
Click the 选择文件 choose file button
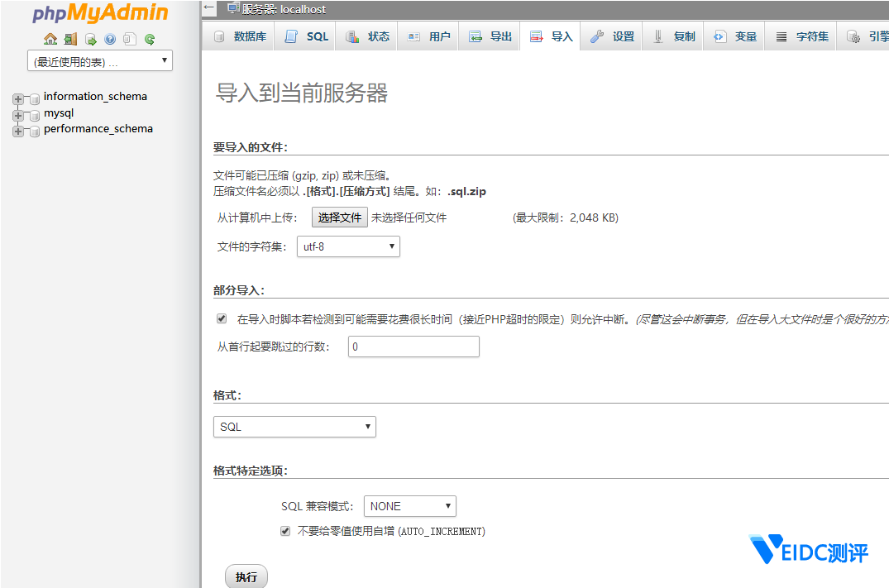point(340,218)
